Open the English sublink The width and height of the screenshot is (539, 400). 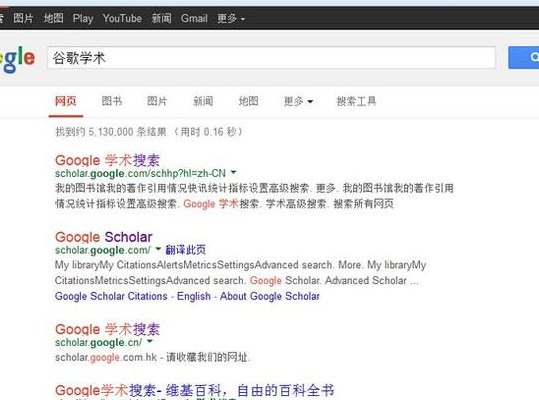tap(194, 296)
